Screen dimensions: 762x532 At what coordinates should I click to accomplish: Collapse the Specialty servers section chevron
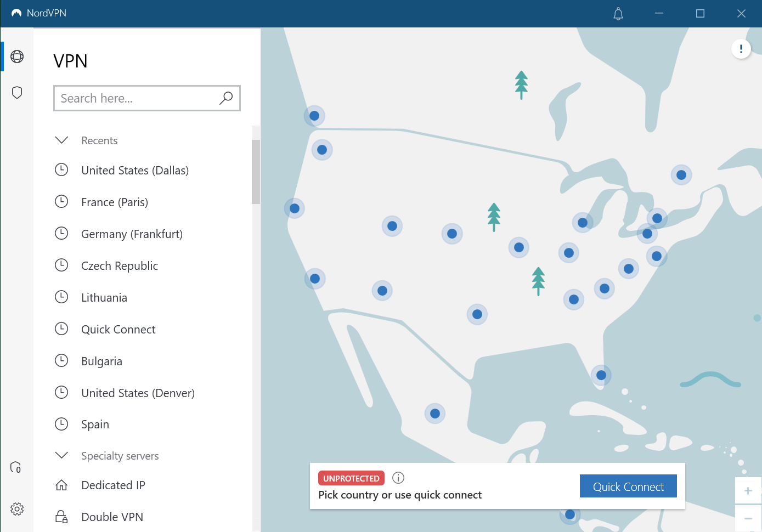point(61,455)
